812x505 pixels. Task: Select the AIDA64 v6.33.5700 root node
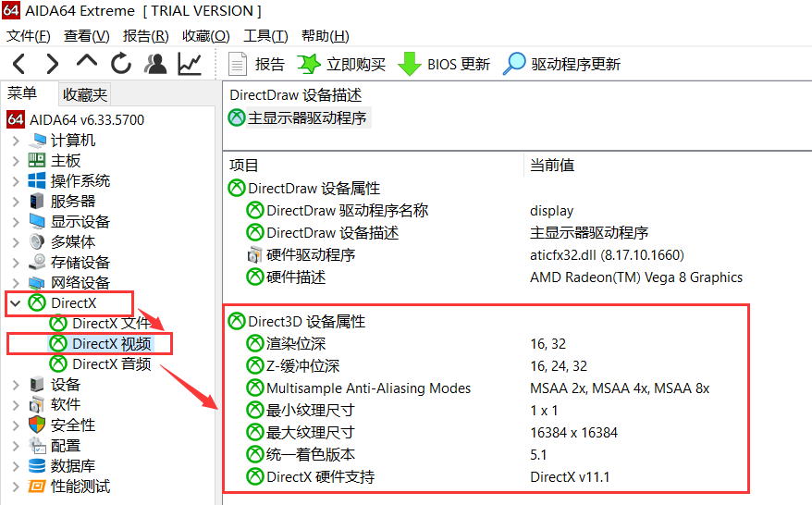(76, 119)
